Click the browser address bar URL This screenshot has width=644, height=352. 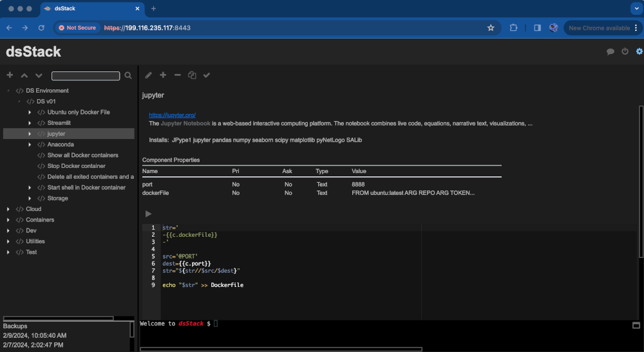(147, 28)
